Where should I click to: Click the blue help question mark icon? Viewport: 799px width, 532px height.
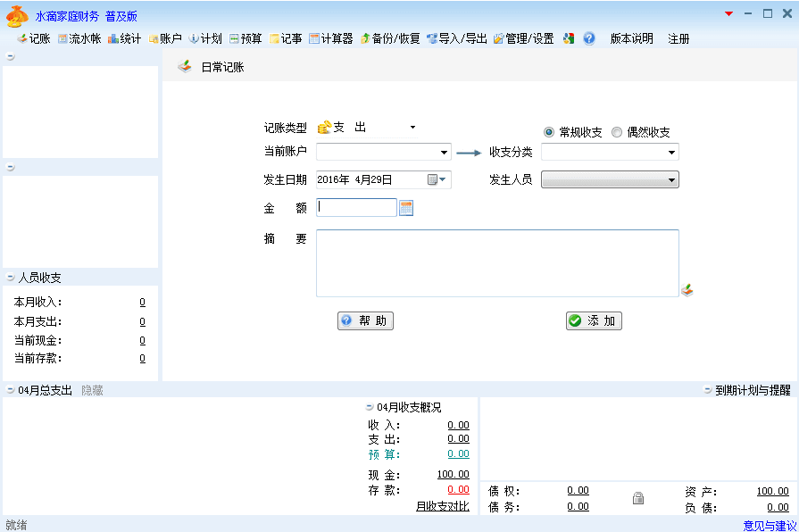click(x=589, y=38)
